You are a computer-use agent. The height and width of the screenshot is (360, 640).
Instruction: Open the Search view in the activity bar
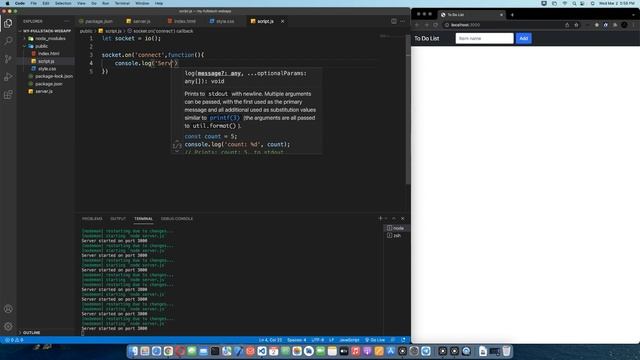[x=8, y=41]
